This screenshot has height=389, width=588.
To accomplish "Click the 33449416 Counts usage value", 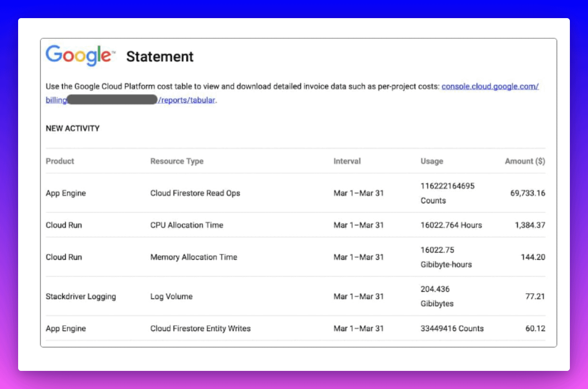I will click(x=452, y=329).
